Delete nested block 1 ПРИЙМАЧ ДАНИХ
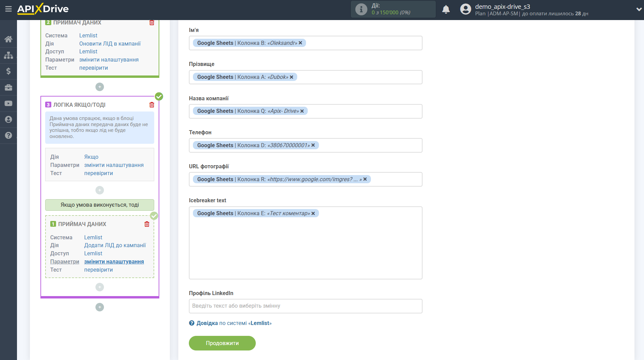This screenshot has height=360, width=644. click(x=147, y=224)
